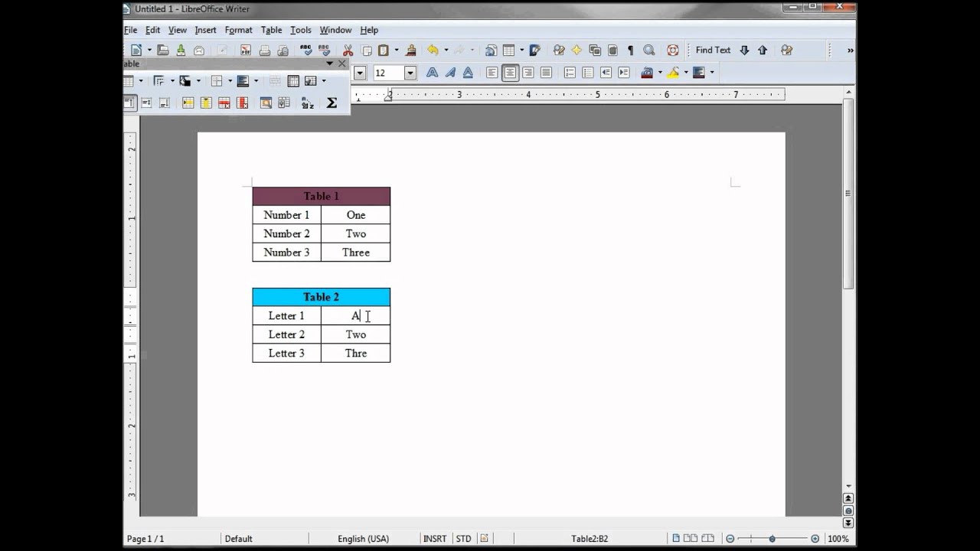Enable Align Right paragraph alignment

tap(528, 73)
